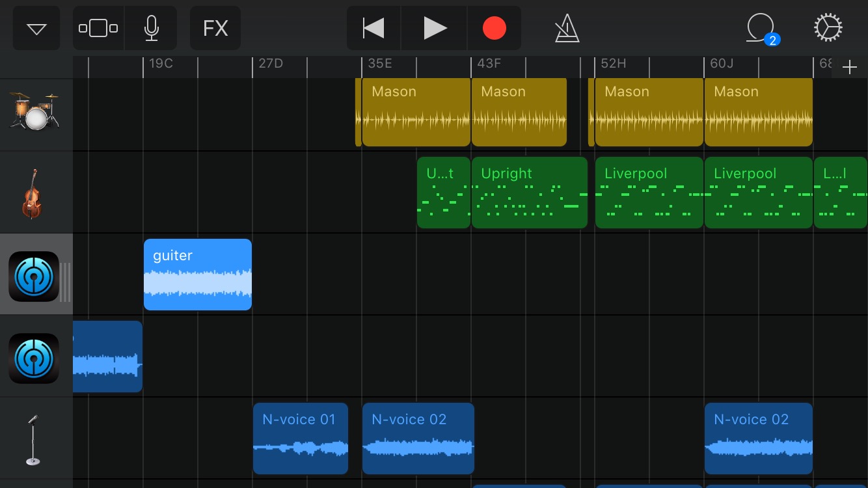Image resolution: width=868 pixels, height=488 pixels.
Task: Open the FX effects panel
Action: click(x=215, y=29)
